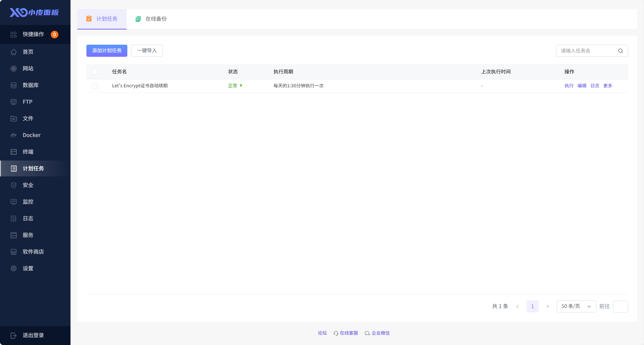Image resolution: width=644 pixels, height=345 pixels.
Task: Click the logout icon
Action: coord(14,335)
